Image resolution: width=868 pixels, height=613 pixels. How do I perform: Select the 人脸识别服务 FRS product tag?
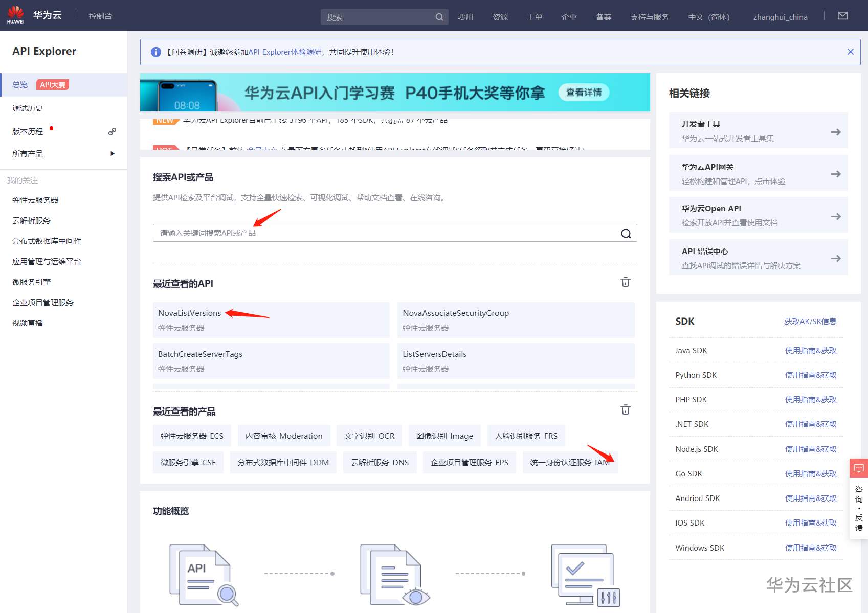point(526,436)
